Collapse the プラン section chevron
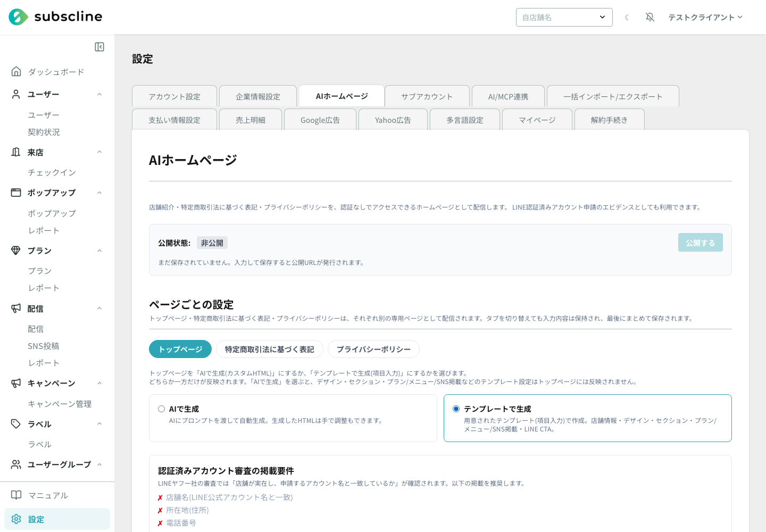The width and height of the screenshot is (766, 532). coord(99,251)
